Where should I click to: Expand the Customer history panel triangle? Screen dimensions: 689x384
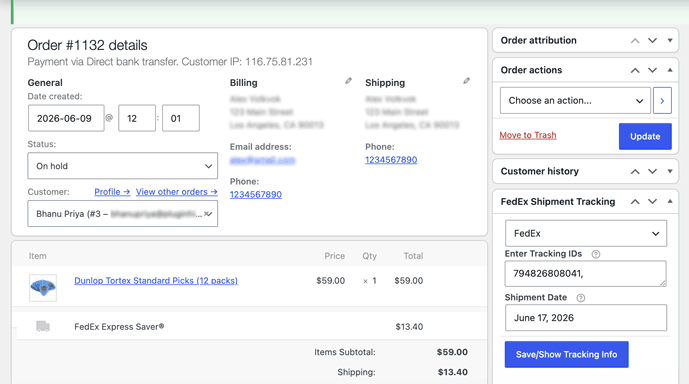click(x=670, y=171)
